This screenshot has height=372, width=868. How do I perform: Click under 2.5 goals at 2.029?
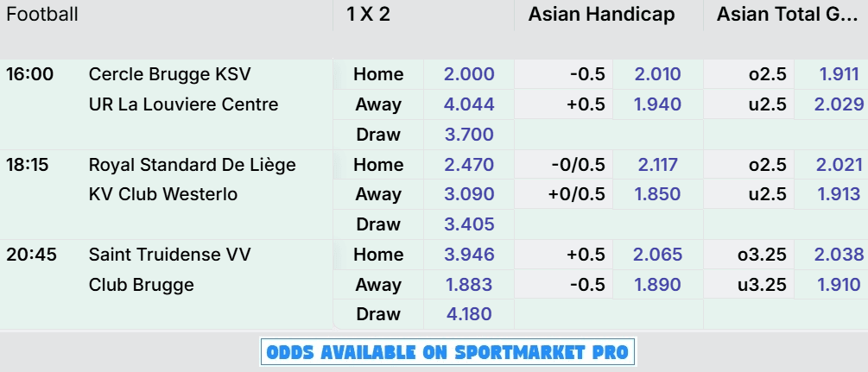839,104
